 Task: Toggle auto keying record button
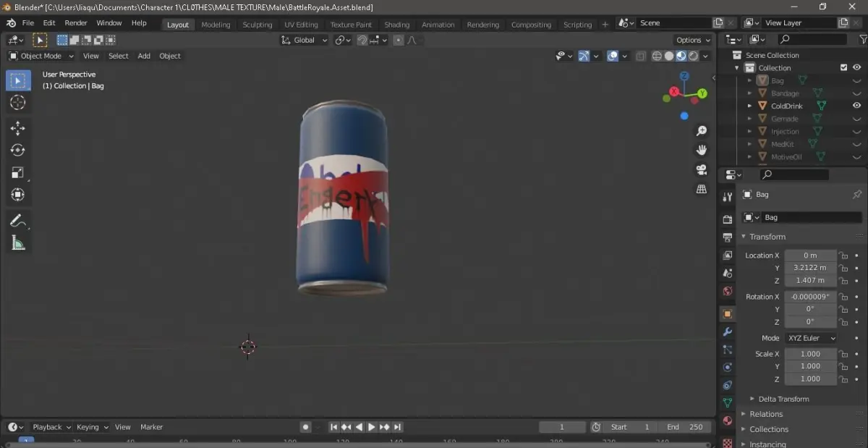pos(306,427)
